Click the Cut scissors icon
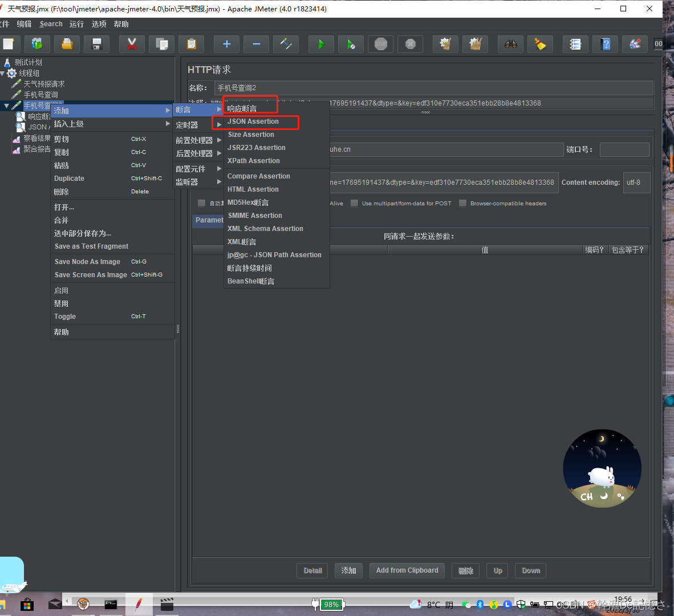The height and width of the screenshot is (616, 674). click(x=132, y=44)
